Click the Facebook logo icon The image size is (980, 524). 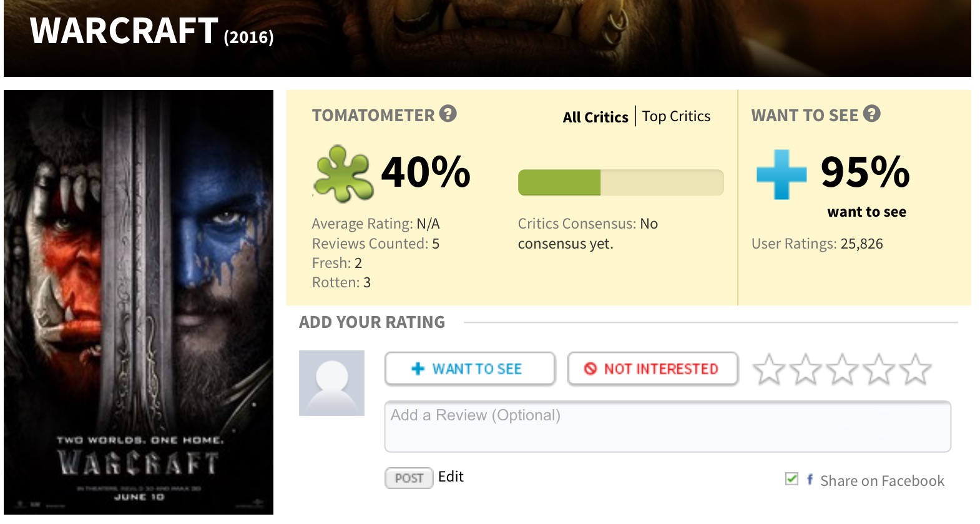(810, 479)
